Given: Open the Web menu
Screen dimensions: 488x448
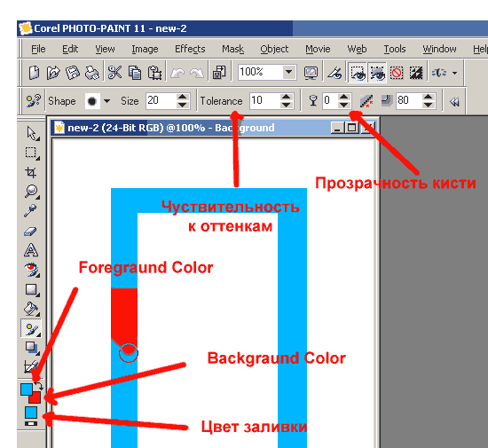Looking at the screenshot, I should (357, 49).
